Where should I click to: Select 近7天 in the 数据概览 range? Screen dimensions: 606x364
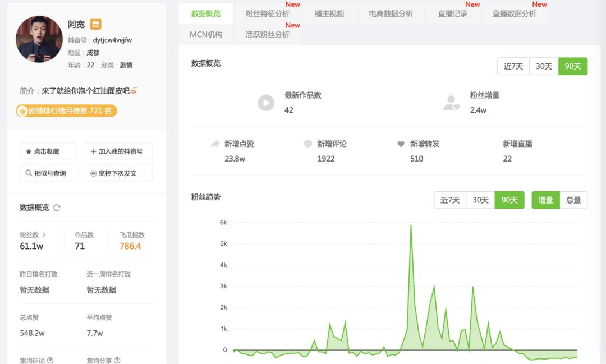(x=513, y=67)
